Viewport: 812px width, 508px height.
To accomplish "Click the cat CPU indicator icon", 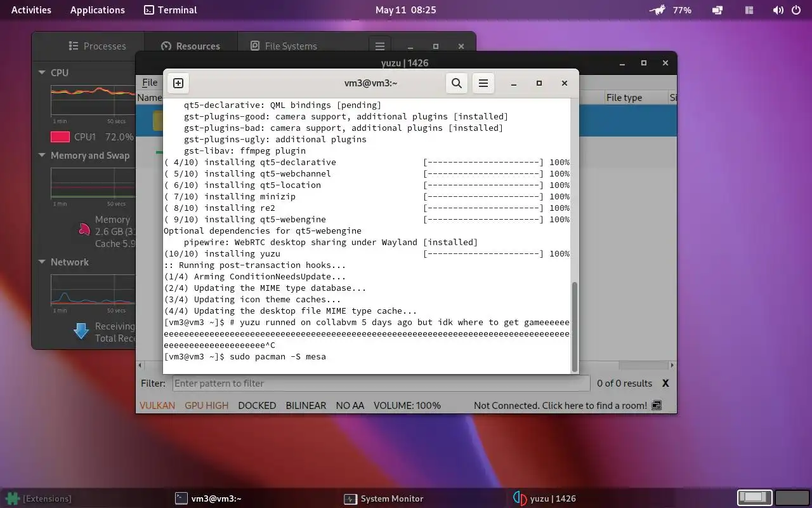I will [658, 10].
